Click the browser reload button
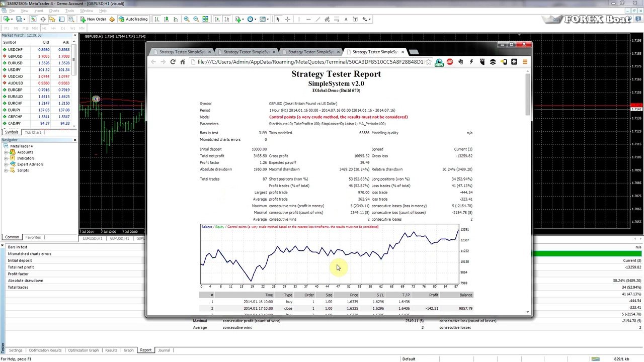This screenshot has height=362, width=644. pyautogui.click(x=173, y=62)
